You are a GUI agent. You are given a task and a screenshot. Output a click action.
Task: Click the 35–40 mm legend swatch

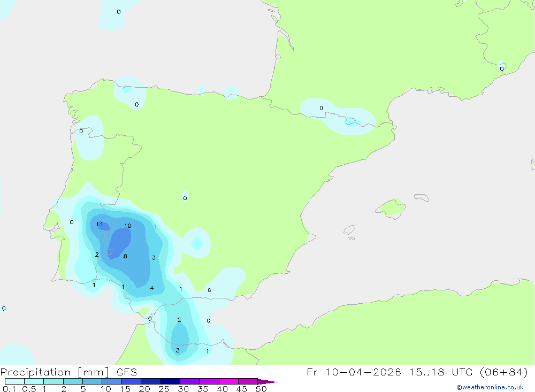coord(209,381)
